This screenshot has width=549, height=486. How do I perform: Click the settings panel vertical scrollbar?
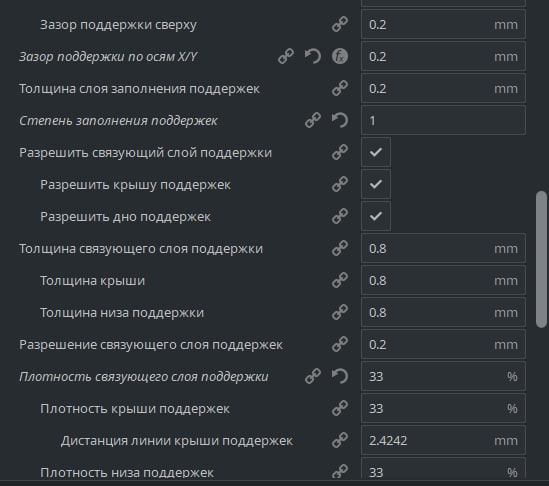tap(541, 259)
